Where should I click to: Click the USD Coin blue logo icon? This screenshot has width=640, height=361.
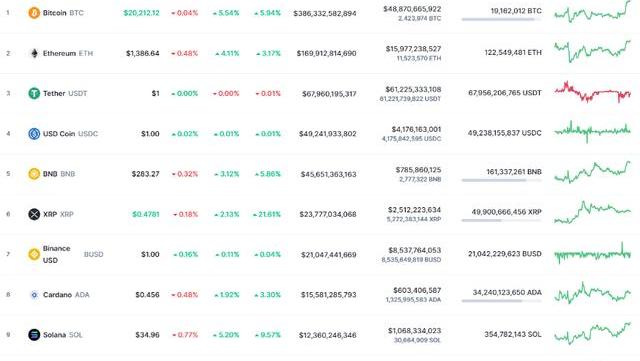[x=34, y=134]
